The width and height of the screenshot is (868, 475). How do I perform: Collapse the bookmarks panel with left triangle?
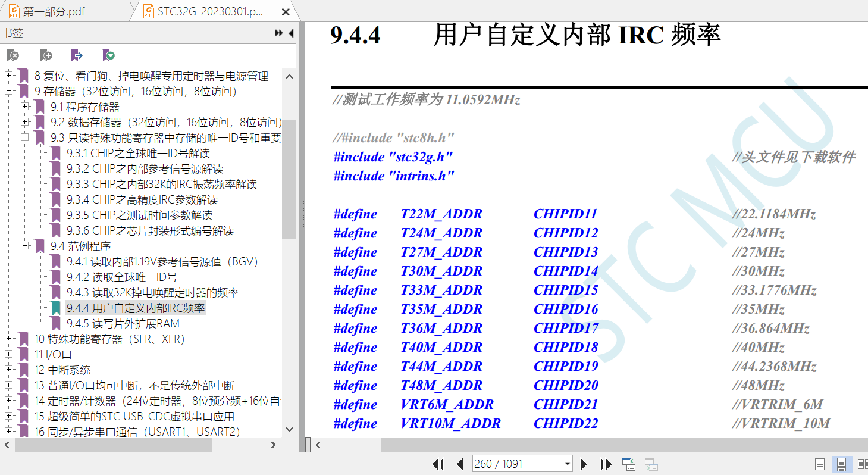click(291, 33)
